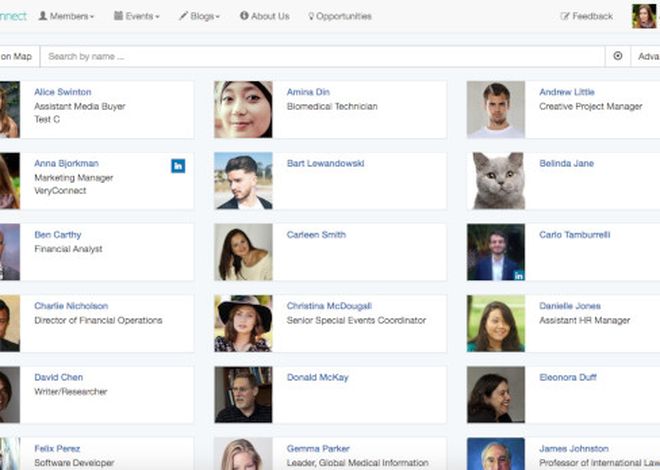Select the text Director of Financial Operations
This screenshot has width=660, height=470.
[x=98, y=320]
